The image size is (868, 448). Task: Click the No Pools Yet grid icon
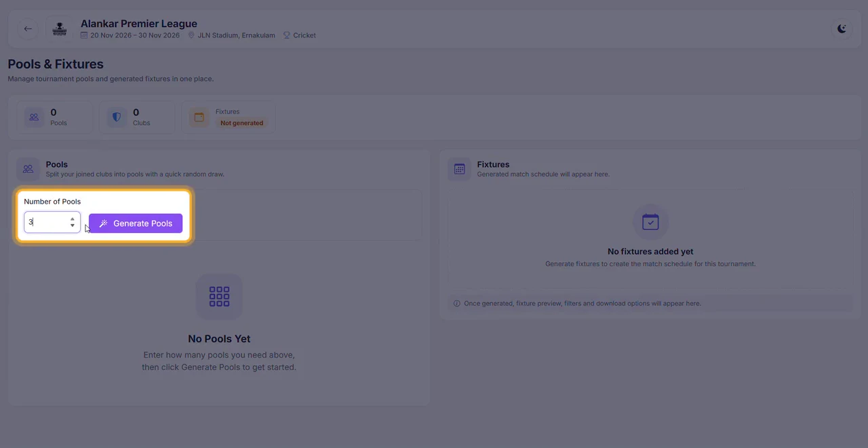click(x=219, y=297)
